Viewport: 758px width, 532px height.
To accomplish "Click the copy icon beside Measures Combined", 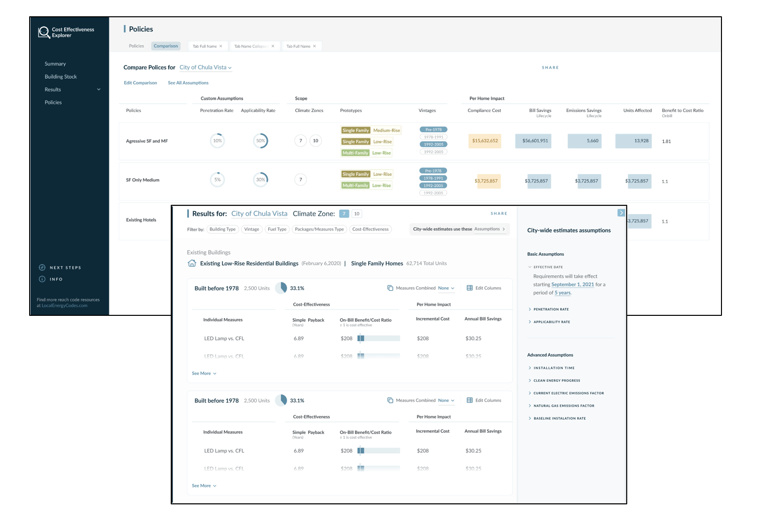I will (389, 288).
